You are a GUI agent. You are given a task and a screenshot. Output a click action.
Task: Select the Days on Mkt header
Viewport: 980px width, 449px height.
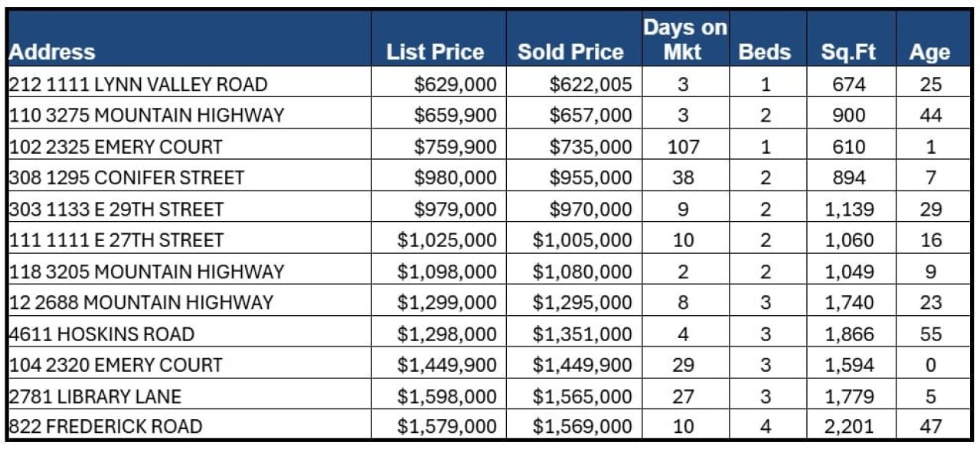point(684,40)
